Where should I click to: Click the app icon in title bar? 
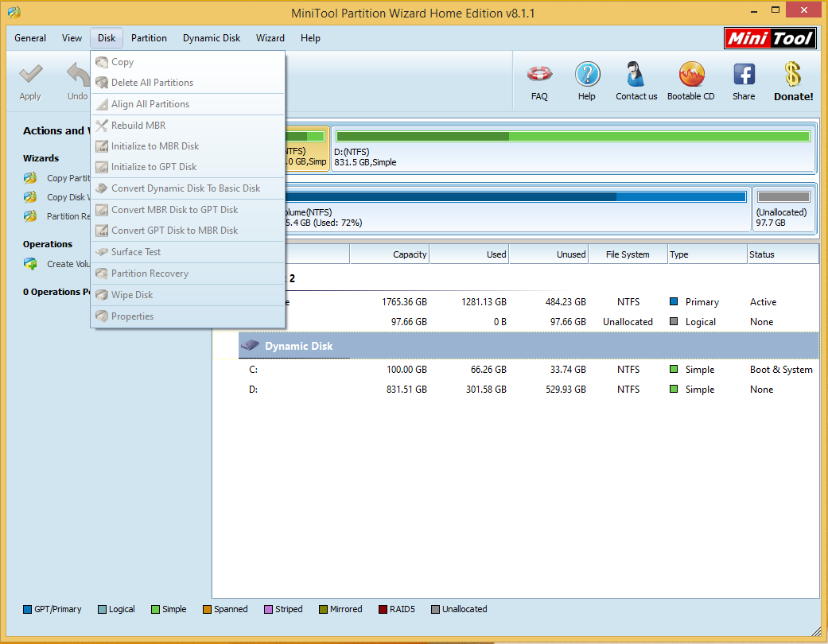tap(14, 12)
